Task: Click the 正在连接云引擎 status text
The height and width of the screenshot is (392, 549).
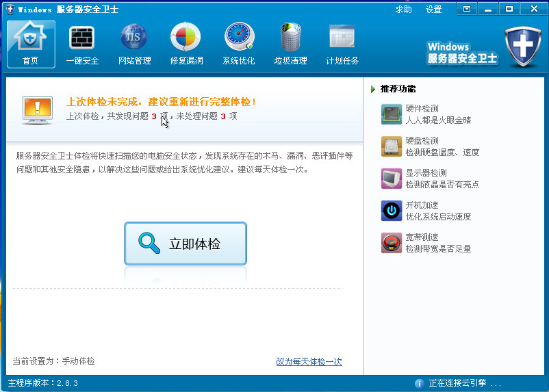Action: coord(458,383)
